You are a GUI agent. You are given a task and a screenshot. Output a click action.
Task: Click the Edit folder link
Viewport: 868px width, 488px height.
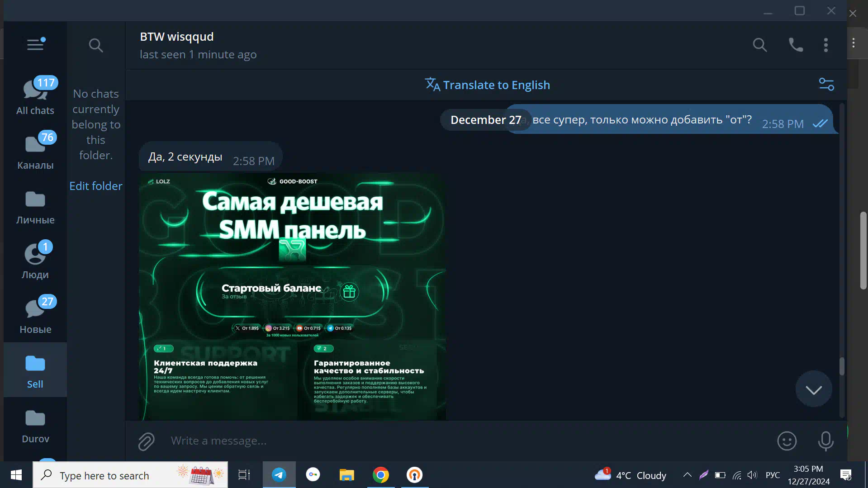[96, 186]
